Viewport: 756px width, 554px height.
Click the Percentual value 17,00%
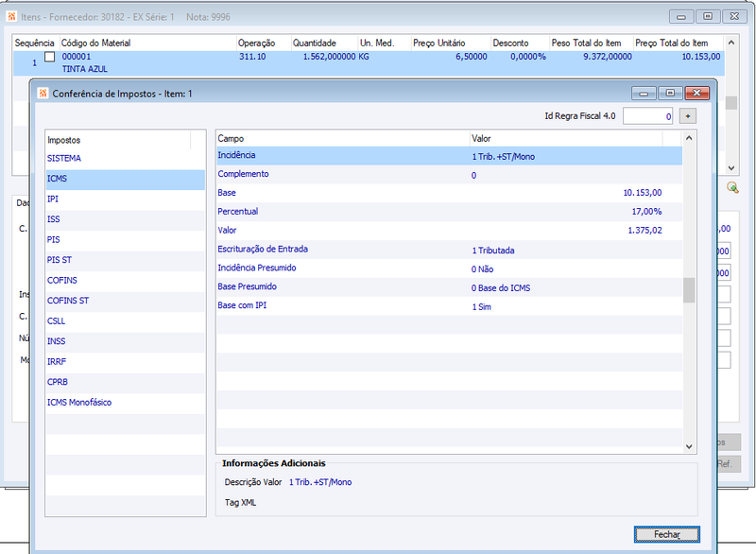[x=646, y=212]
